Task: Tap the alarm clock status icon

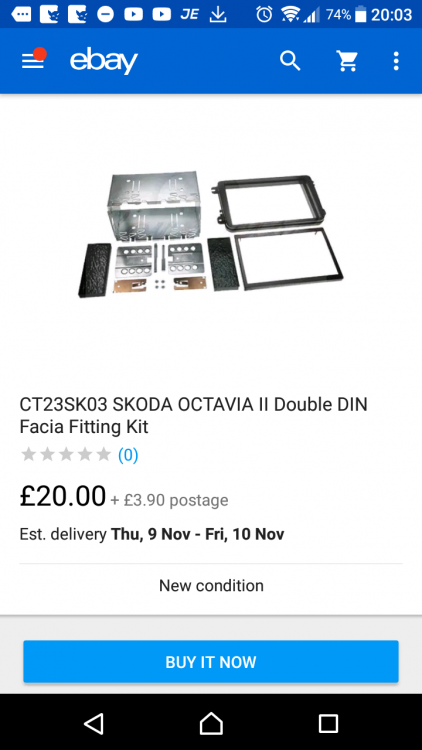Action: (x=264, y=14)
